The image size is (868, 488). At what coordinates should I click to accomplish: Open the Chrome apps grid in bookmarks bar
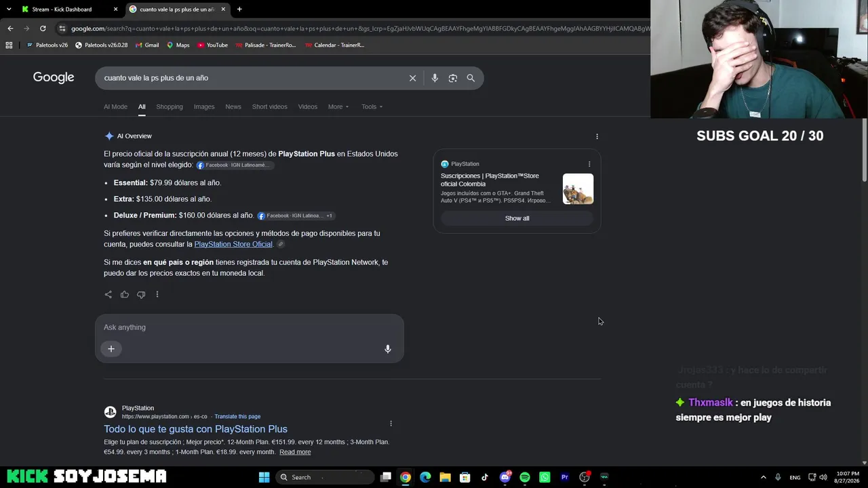click(9, 45)
